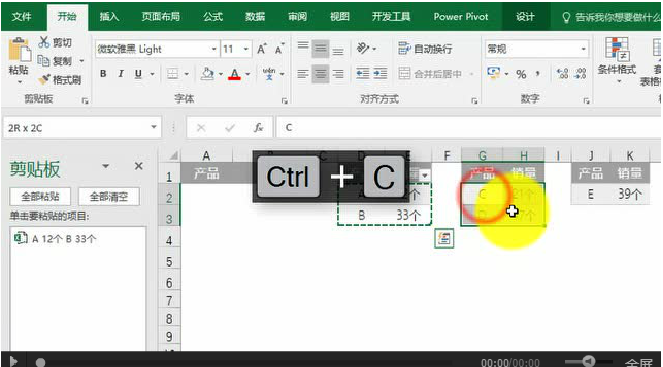This screenshot has height=367, width=663.
Task: Switch to the 插入 (Insert) tab
Action: point(109,17)
